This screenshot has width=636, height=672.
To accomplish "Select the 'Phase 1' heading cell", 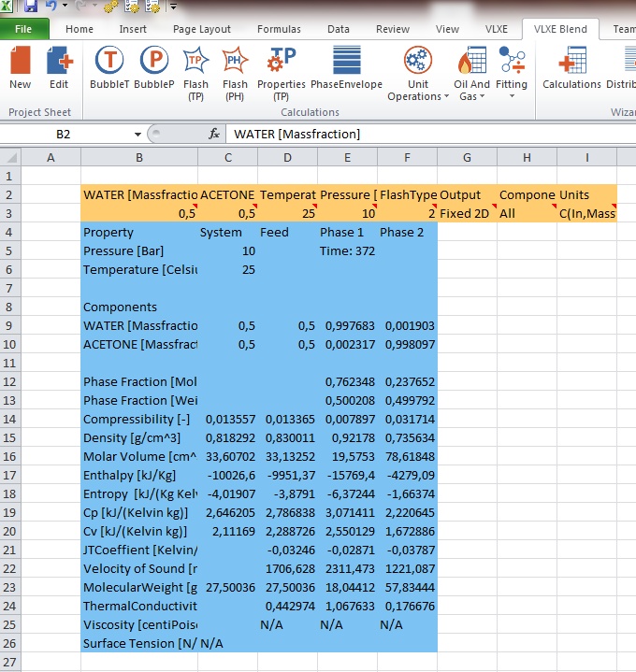I will [x=347, y=232].
